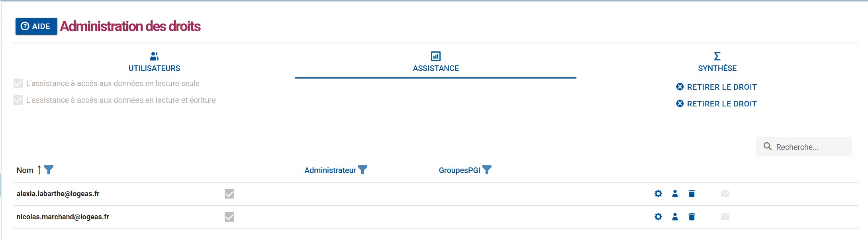This screenshot has height=240, width=868.
Task: Open the Aide help button
Action: 36,26
